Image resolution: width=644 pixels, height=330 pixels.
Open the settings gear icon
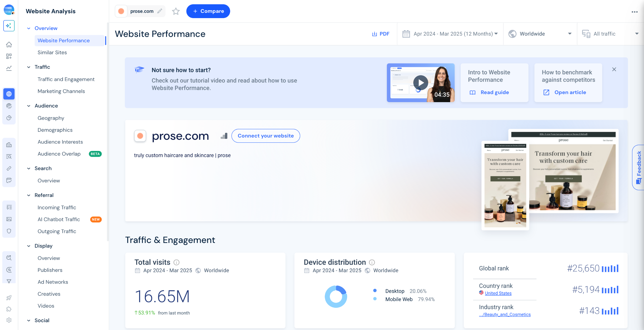pos(9,320)
